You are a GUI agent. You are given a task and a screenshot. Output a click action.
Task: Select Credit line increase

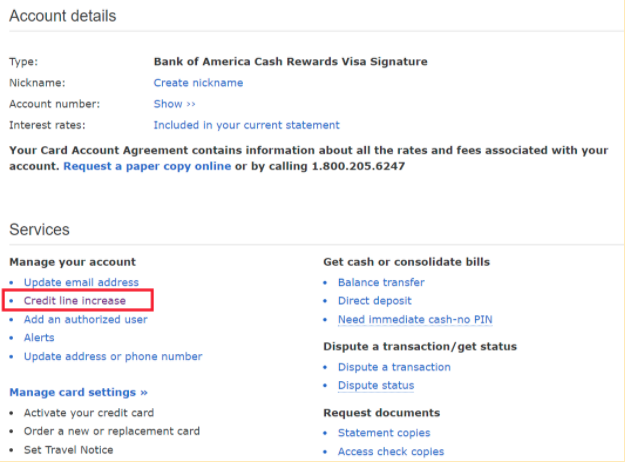coord(75,300)
